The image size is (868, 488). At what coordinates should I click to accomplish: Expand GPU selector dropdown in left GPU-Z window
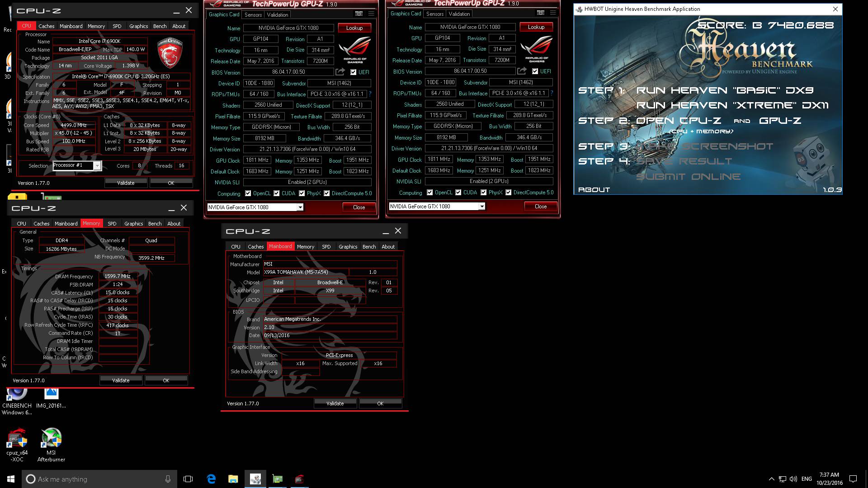(300, 207)
